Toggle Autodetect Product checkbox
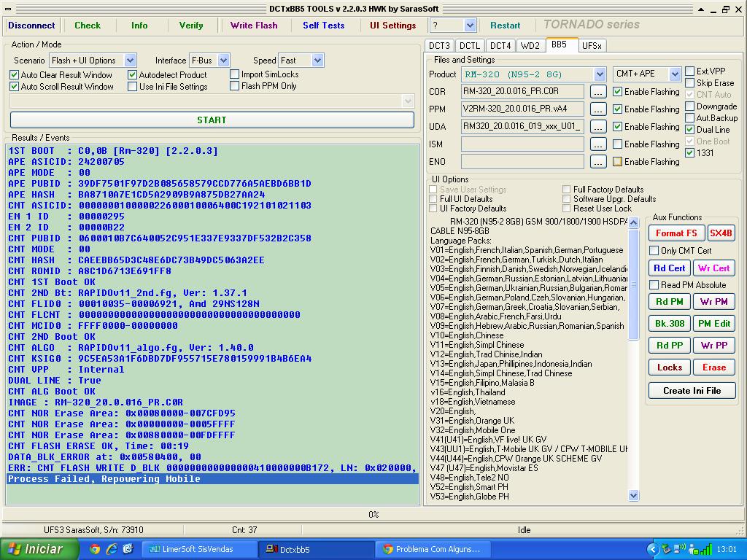This screenshot has height=560, width=747. click(133, 75)
